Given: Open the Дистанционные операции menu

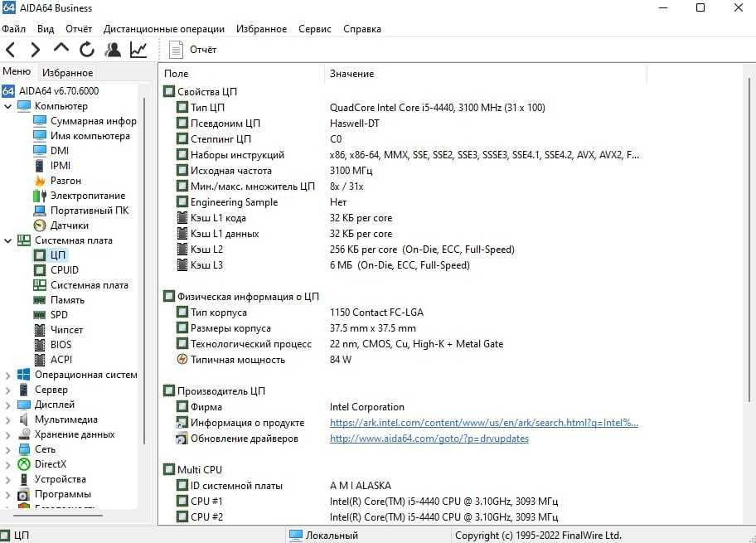Looking at the screenshot, I should pyautogui.click(x=164, y=29).
